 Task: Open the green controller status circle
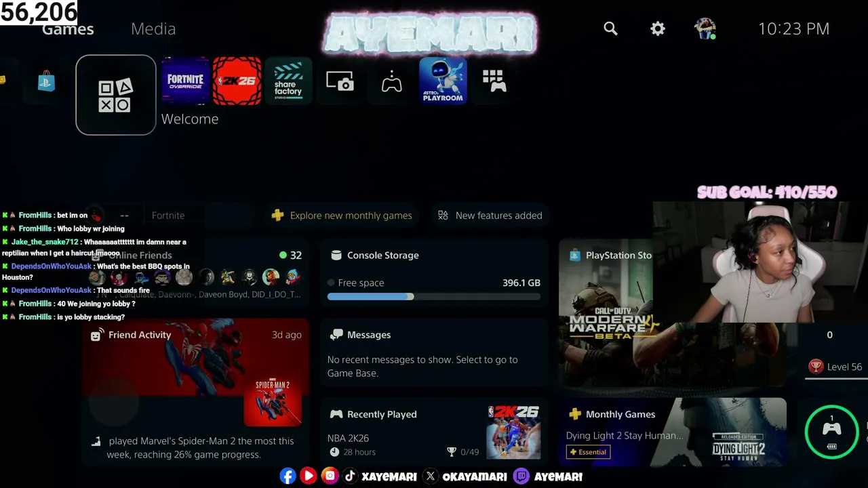tap(831, 432)
